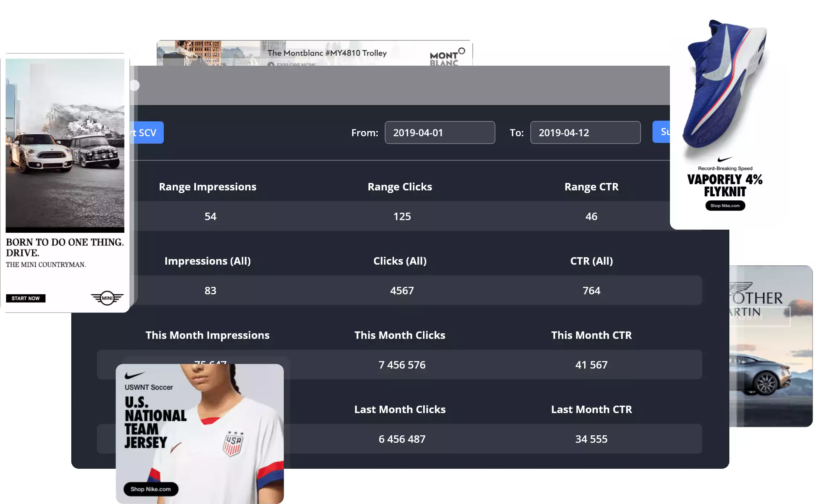Click the Range Clicks column header
The width and height of the screenshot is (817, 504).
[400, 187]
